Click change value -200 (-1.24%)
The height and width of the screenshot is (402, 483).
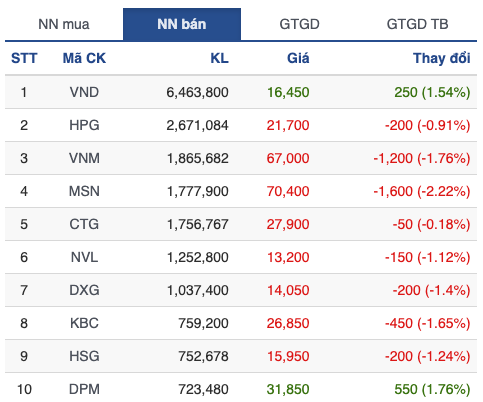428,356
